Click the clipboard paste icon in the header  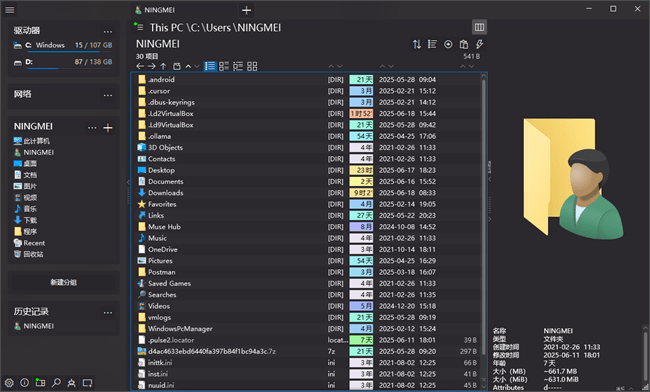[464, 44]
